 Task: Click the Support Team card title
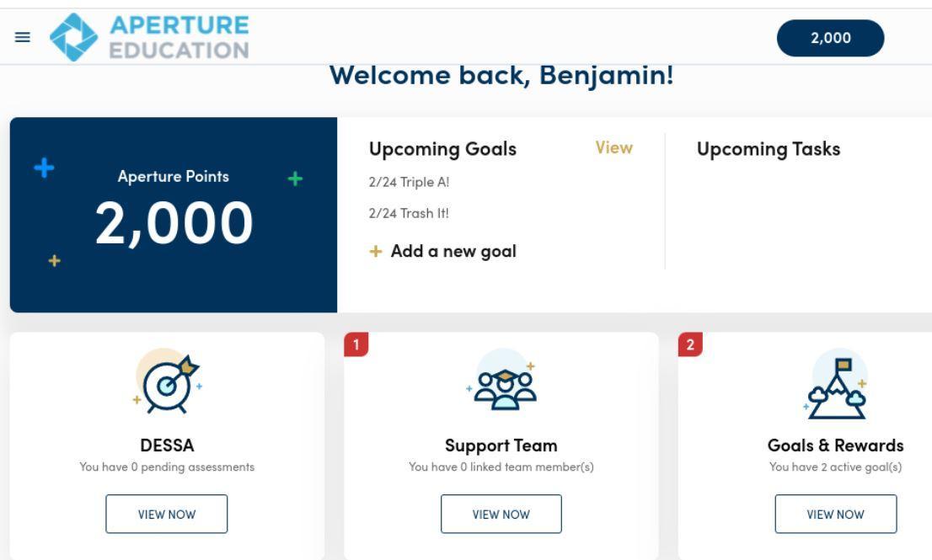(x=501, y=445)
